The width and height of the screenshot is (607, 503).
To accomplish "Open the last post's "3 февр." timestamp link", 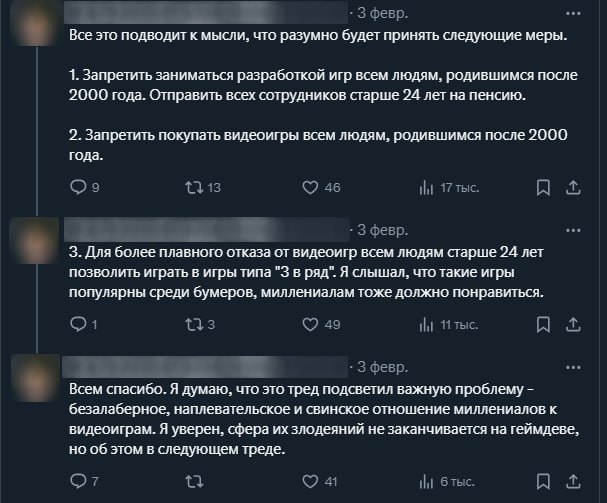I will click(383, 366).
